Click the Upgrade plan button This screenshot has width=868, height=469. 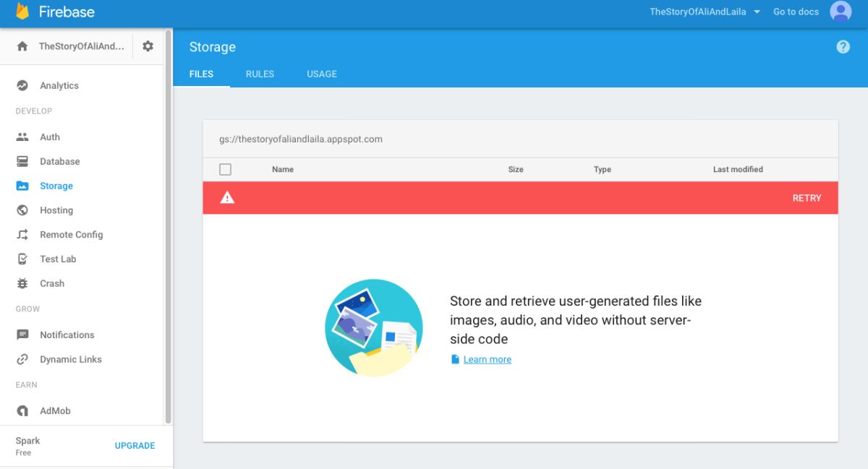[135, 446]
